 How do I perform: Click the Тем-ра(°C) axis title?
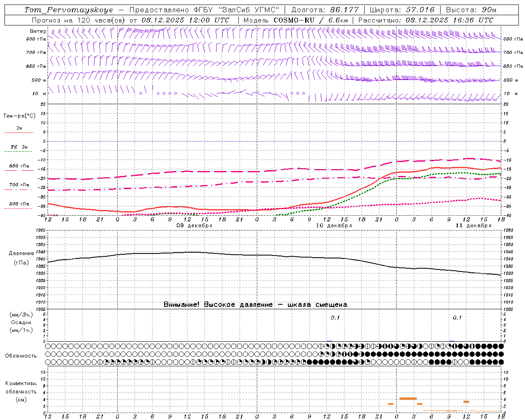tap(19, 116)
